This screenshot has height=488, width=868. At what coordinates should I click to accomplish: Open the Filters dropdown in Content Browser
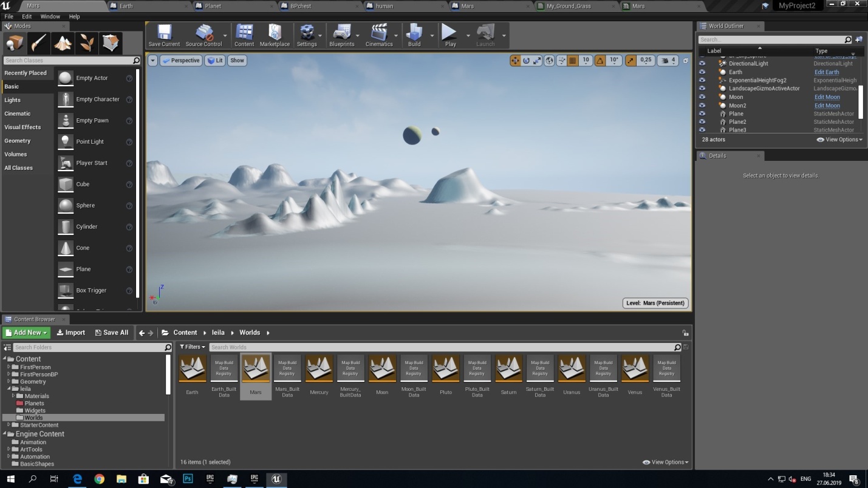click(x=193, y=347)
